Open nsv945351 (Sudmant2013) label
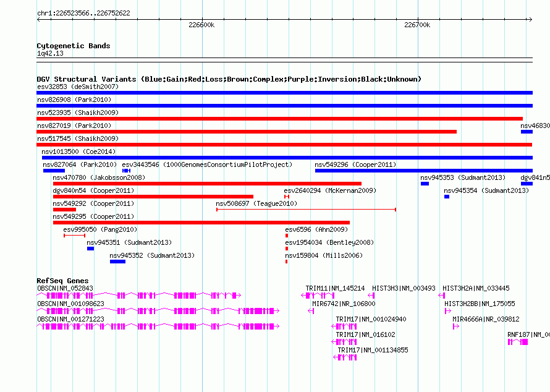This screenshot has width=550, height=392. click(x=129, y=242)
